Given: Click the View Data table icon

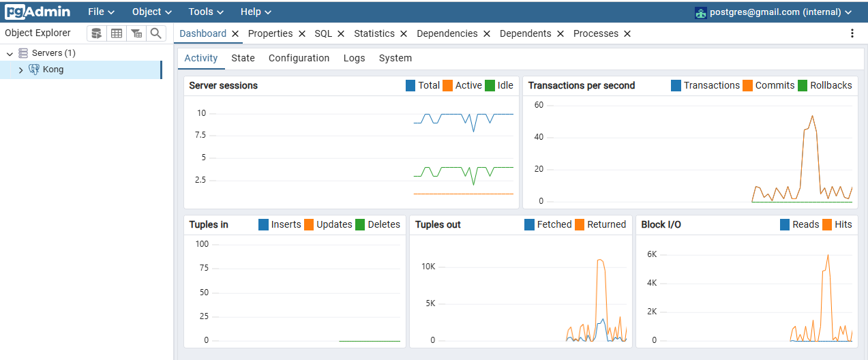Looking at the screenshot, I should [117, 33].
